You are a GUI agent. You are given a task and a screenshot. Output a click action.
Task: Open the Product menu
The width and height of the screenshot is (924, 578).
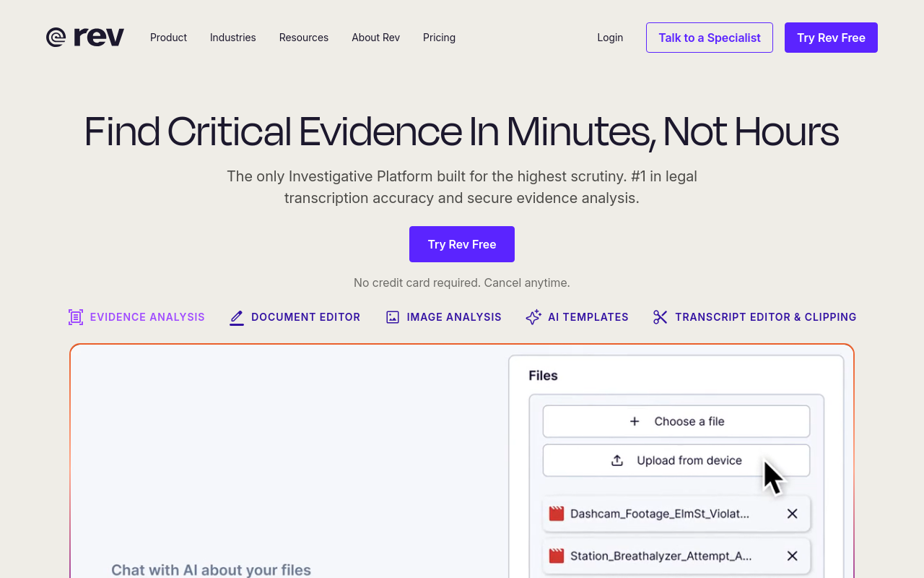168,38
